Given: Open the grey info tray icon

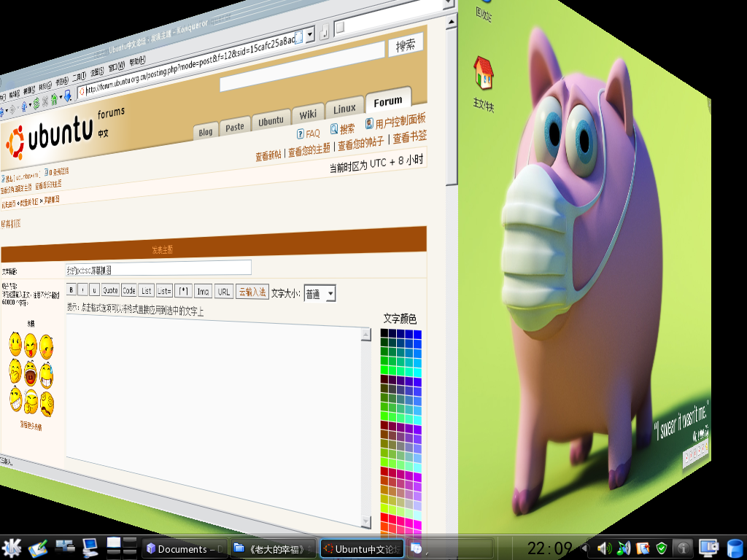Looking at the screenshot, I should tap(684, 548).
